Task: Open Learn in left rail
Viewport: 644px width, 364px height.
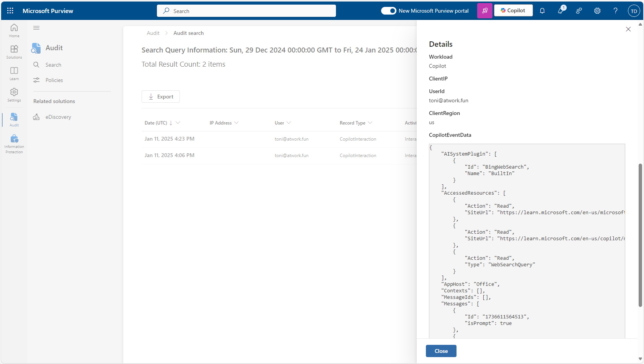Action: click(14, 73)
